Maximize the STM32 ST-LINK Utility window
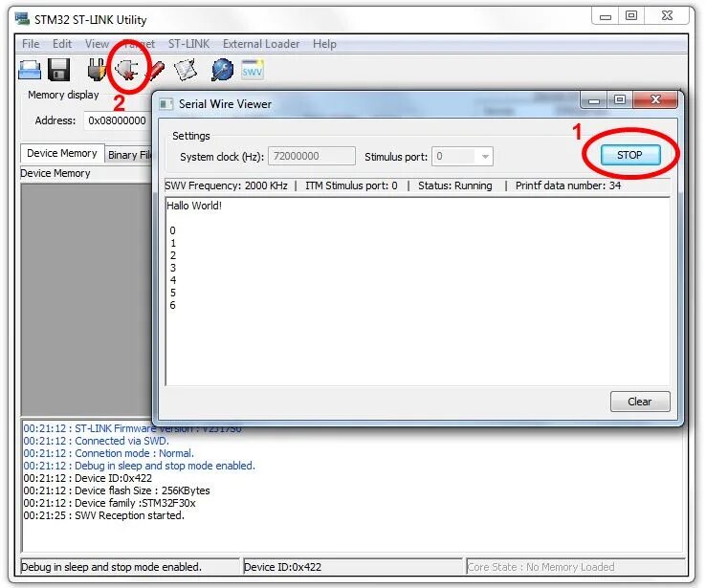706x588 pixels. [631, 15]
